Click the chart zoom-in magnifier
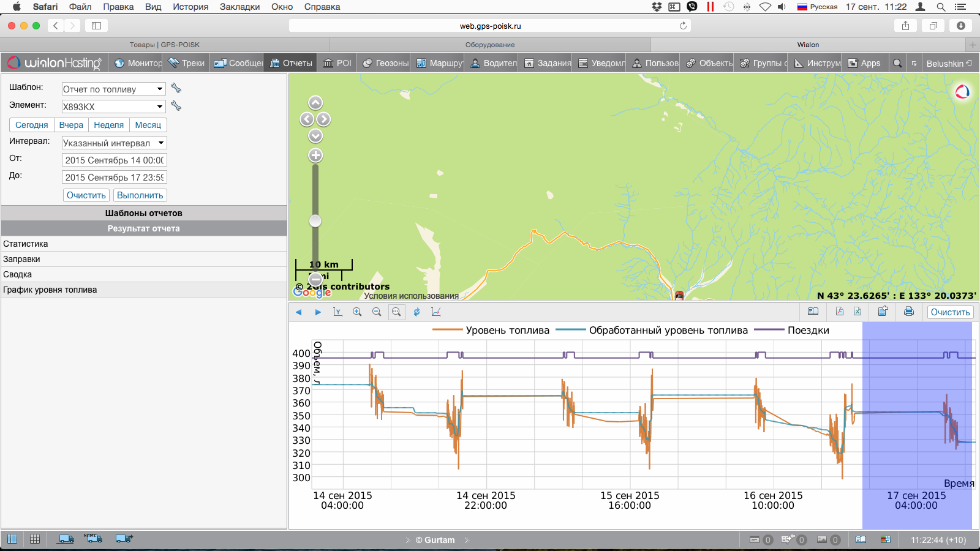Image resolution: width=980 pixels, height=551 pixels. [357, 312]
